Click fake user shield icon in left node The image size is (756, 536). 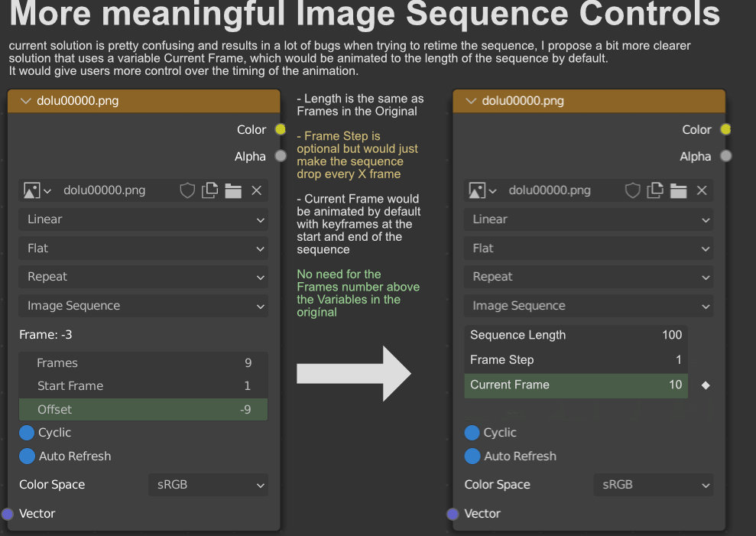point(187,190)
